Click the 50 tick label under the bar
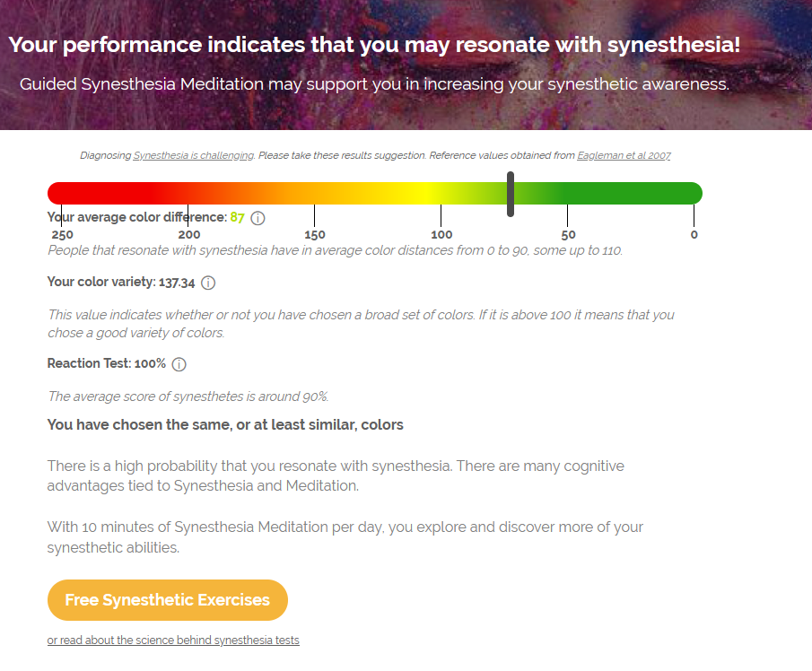This screenshot has width=812, height=671. point(568,235)
